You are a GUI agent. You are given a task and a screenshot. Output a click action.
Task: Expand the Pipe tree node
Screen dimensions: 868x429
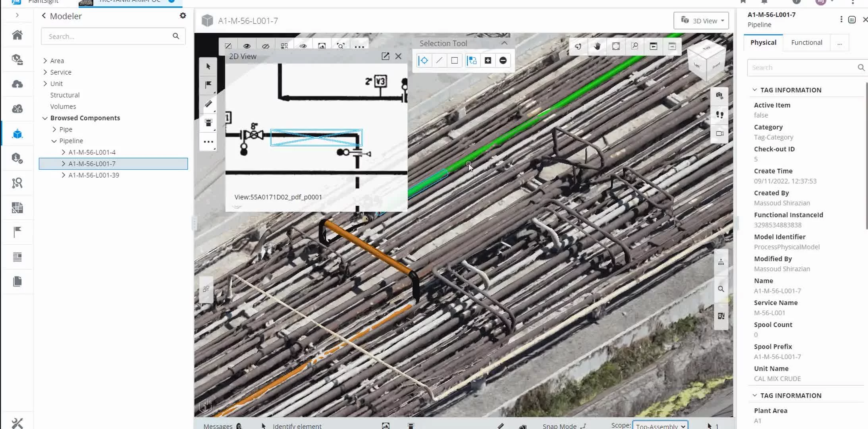pyautogui.click(x=54, y=129)
